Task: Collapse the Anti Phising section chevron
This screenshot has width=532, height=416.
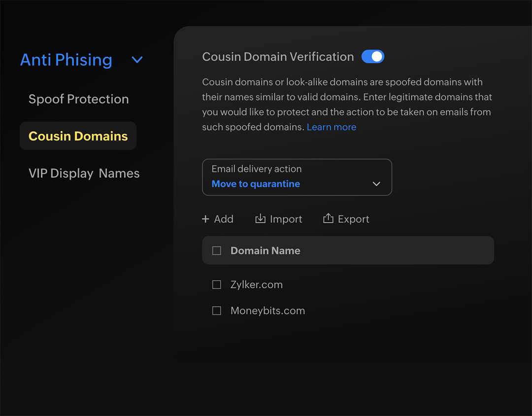Action: (x=137, y=60)
